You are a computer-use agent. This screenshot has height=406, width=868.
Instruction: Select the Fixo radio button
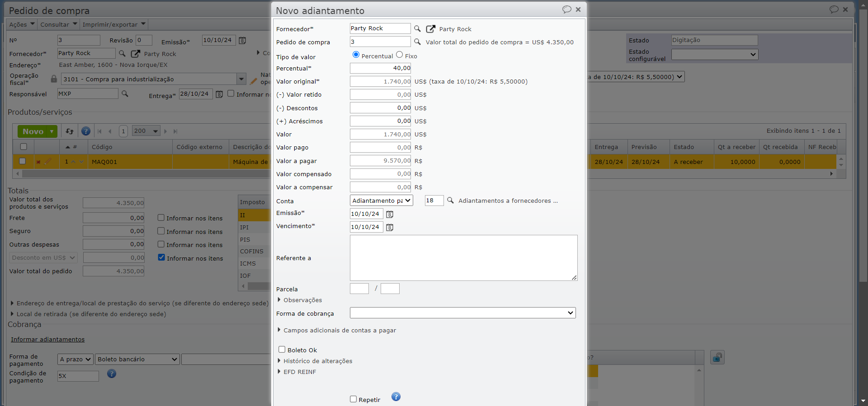point(400,55)
